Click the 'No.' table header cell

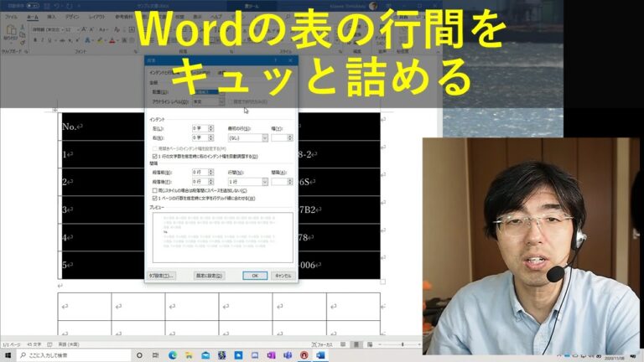pos(102,127)
